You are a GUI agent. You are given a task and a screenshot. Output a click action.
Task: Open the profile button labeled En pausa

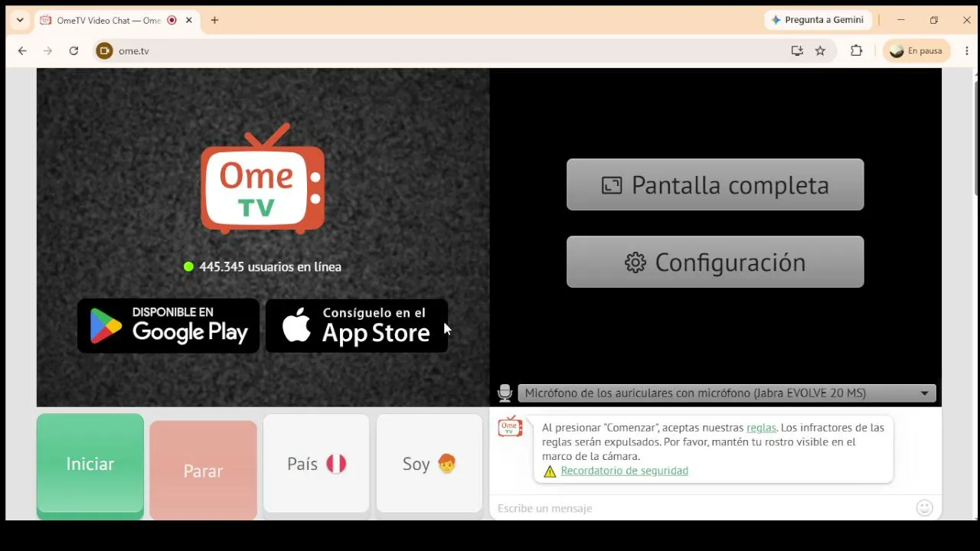coord(916,51)
